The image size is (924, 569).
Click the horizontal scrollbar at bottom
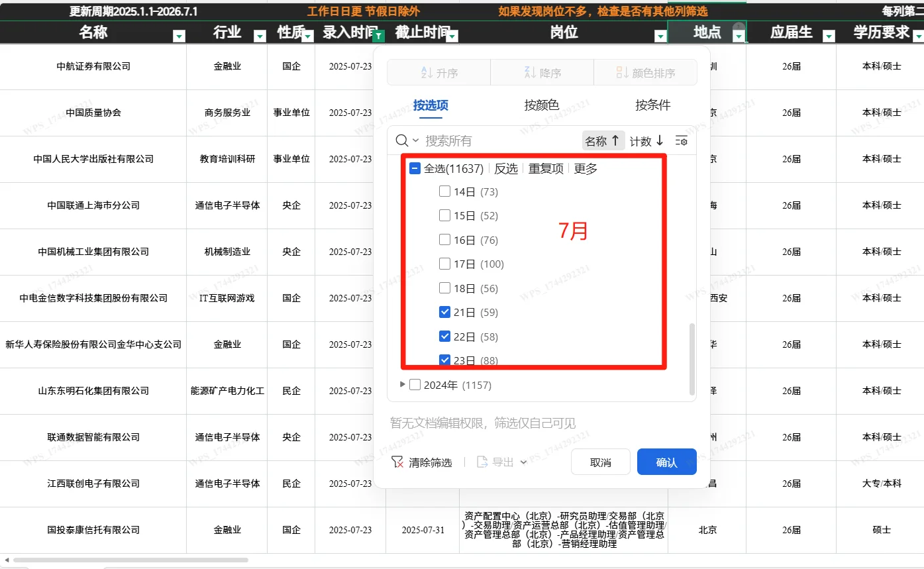click(130, 560)
